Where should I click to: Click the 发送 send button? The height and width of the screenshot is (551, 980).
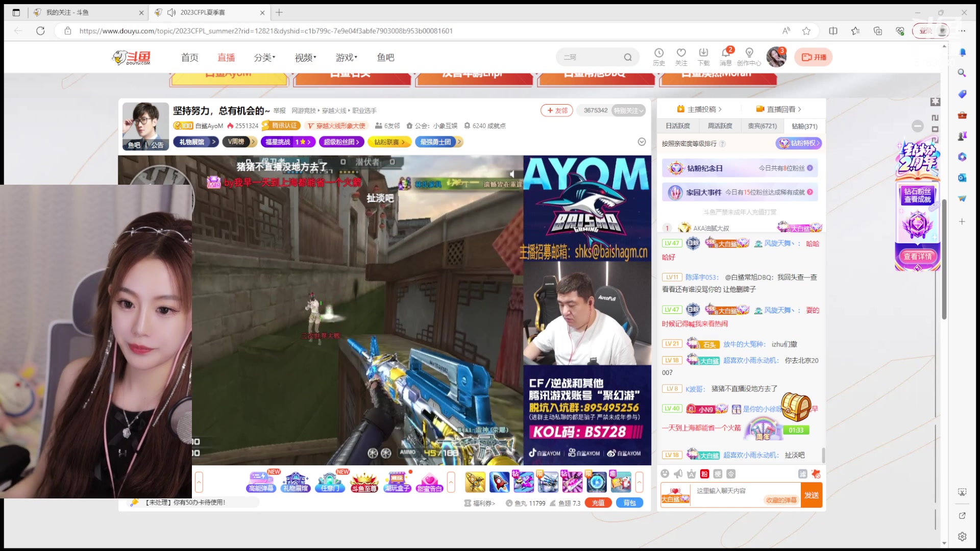[812, 495]
